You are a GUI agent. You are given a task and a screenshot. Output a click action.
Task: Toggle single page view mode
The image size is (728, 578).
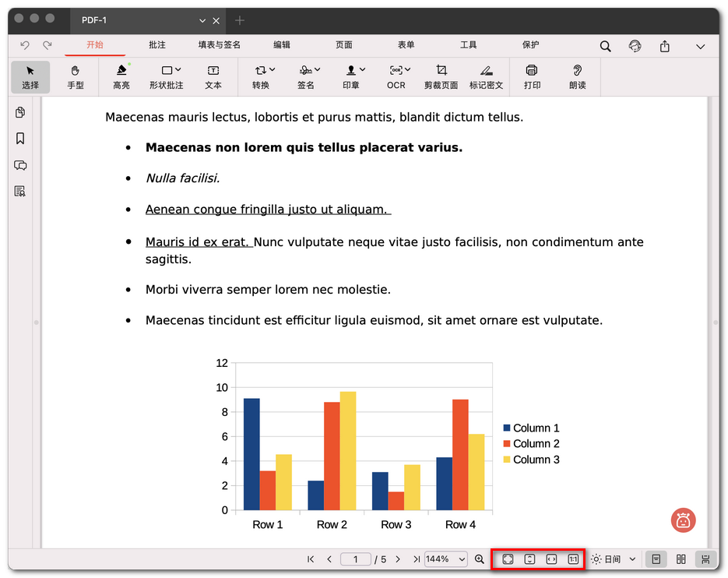pos(656,559)
